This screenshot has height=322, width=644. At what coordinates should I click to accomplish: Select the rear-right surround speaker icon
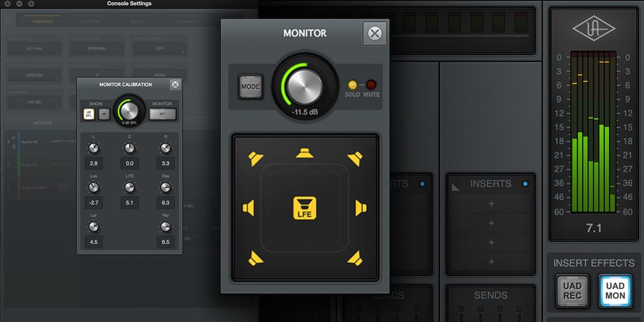pos(353,257)
